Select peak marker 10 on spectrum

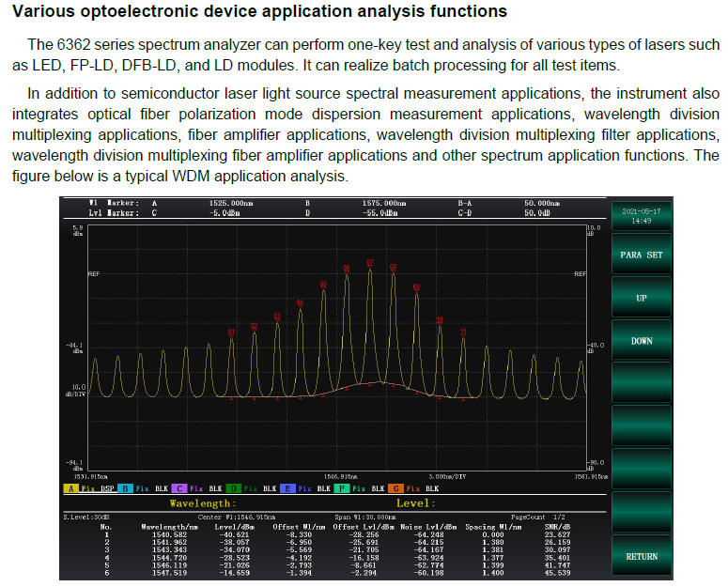coord(440,320)
